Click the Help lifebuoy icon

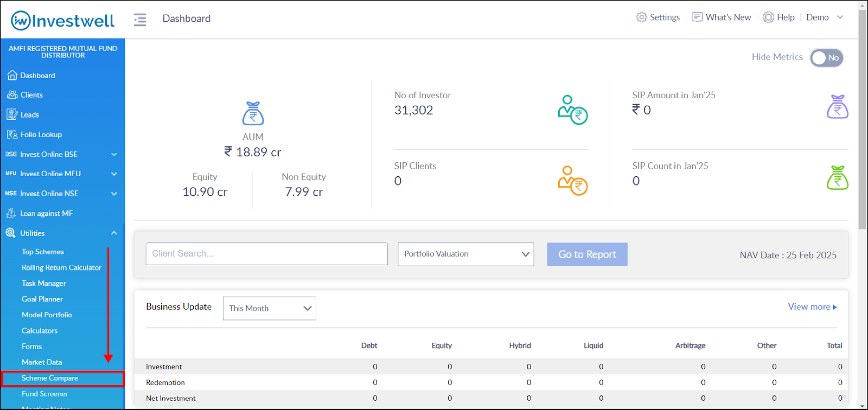coord(768,17)
